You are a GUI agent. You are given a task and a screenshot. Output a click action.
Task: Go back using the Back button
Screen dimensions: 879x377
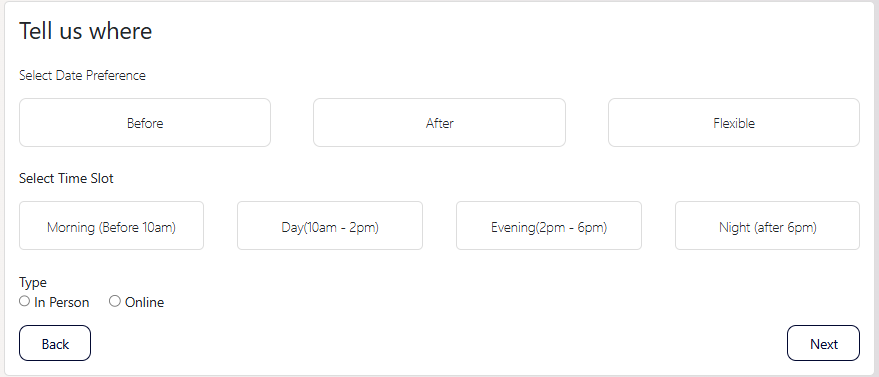click(x=55, y=343)
